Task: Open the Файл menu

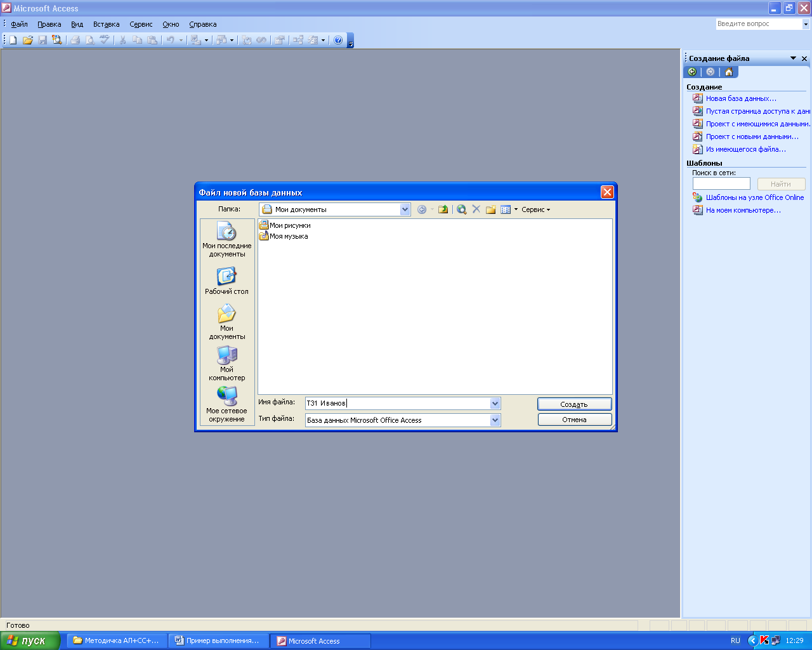Action: [19, 24]
